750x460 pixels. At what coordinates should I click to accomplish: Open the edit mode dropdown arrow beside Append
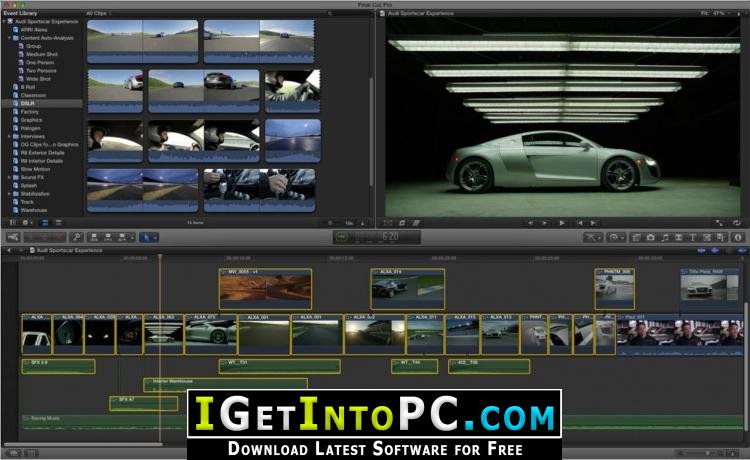pos(132,238)
